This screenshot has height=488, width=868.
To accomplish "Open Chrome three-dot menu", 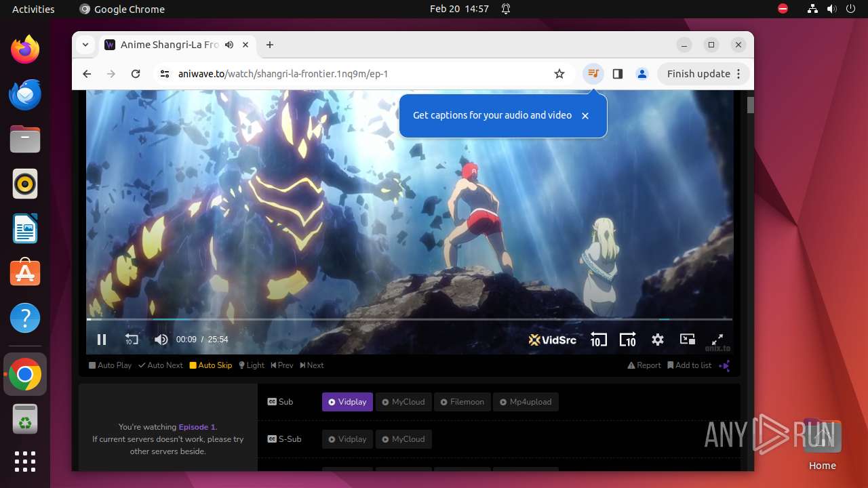I will pyautogui.click(x=739, y=74).
